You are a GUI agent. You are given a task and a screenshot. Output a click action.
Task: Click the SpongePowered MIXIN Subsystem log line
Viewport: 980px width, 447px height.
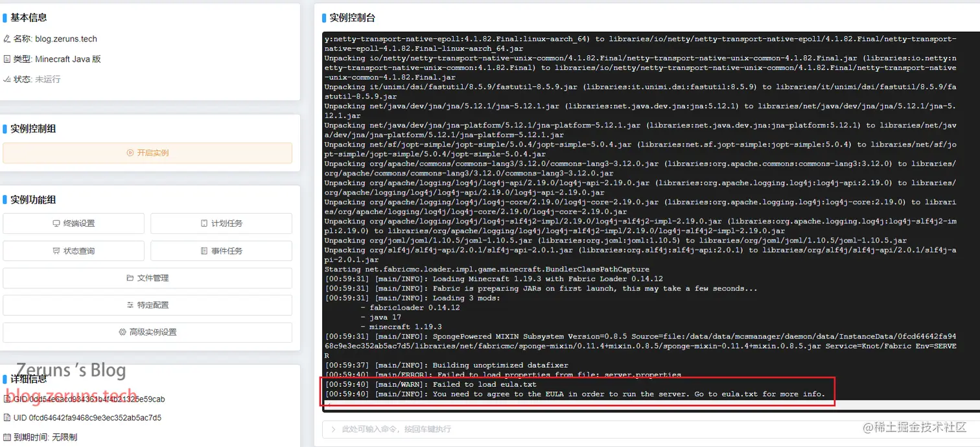(x=640, y=346)
